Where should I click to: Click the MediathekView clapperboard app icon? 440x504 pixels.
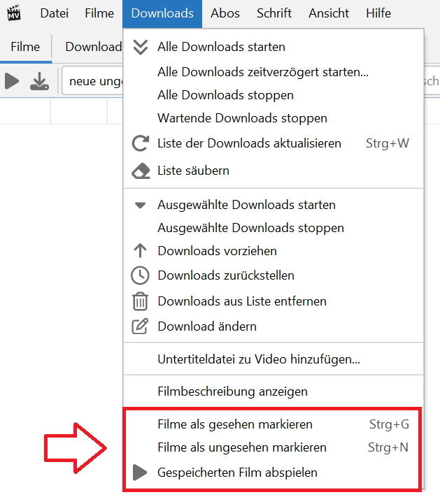pyautogui.click(x=14, y=13)
